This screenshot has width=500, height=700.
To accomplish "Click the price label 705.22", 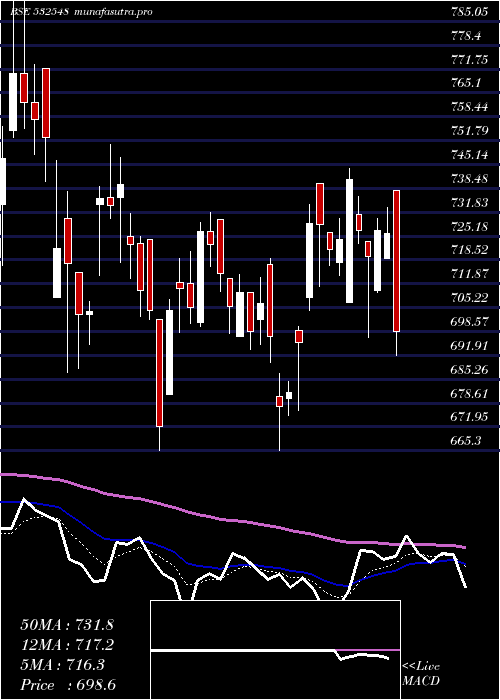I will point(468,298).
